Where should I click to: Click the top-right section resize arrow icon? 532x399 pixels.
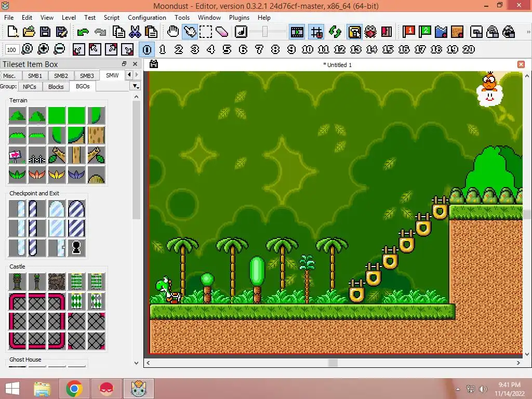pyautogui.click(x=111, y=49)
